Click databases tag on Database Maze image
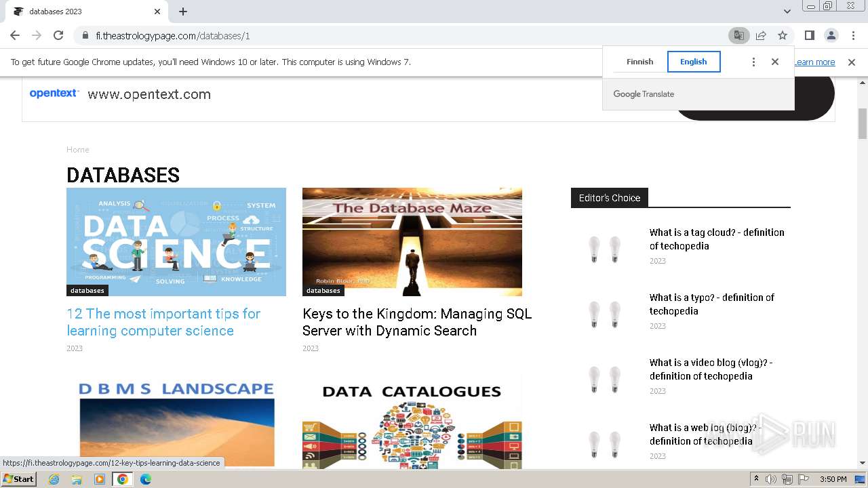The image size is (868, 488). 323,290
